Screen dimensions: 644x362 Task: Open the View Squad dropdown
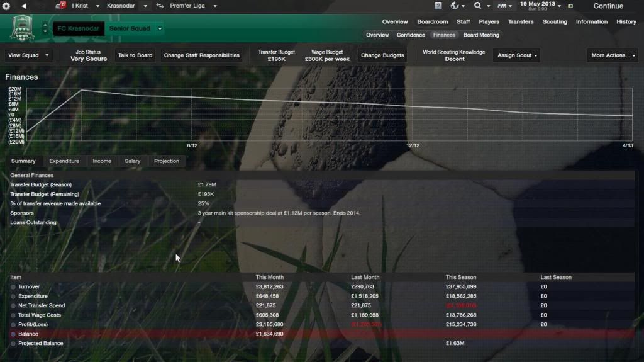coord(28,55)
